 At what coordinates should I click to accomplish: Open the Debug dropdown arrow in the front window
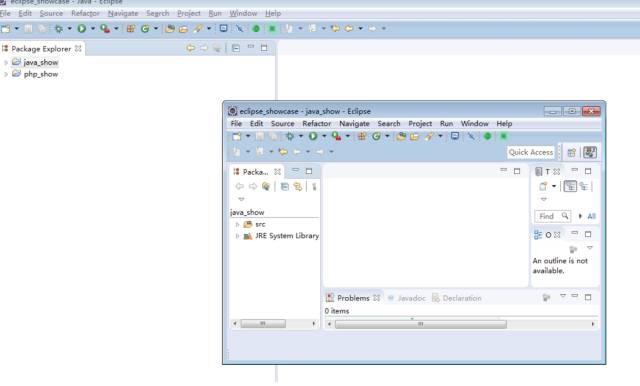click(301, 136)
